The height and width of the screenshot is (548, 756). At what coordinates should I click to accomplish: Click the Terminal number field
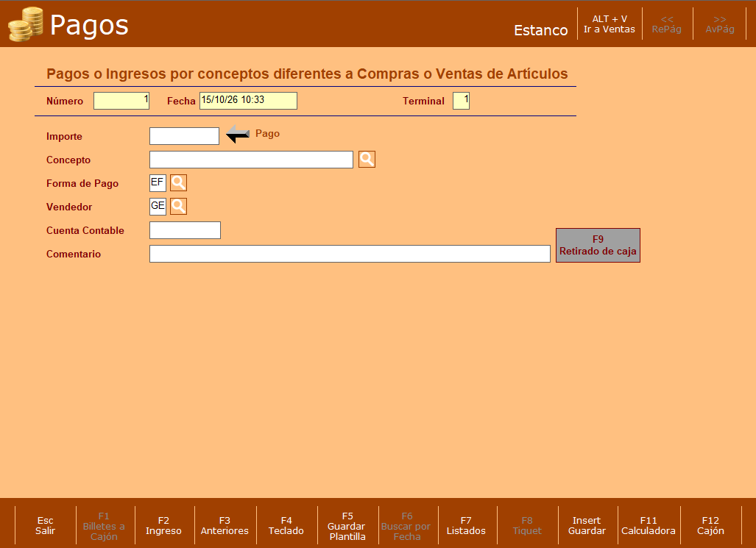461,101
